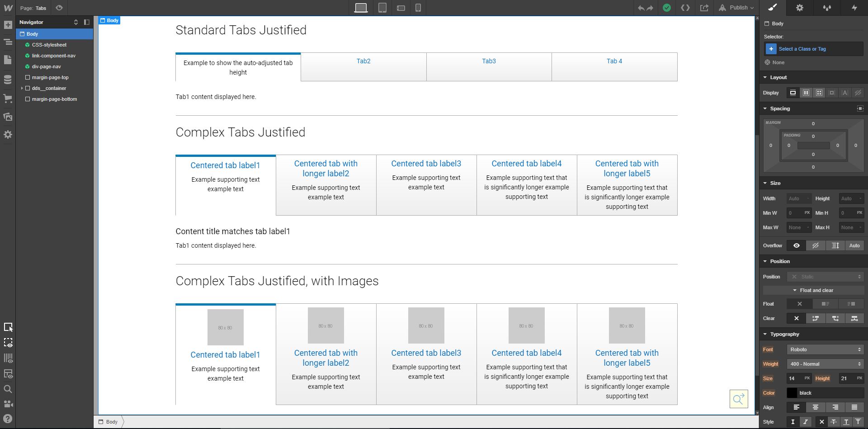This screenshot has width=868, height=429.
Task: Switch to Desktop breakpoint view
Action: click(x=361, y=8)
